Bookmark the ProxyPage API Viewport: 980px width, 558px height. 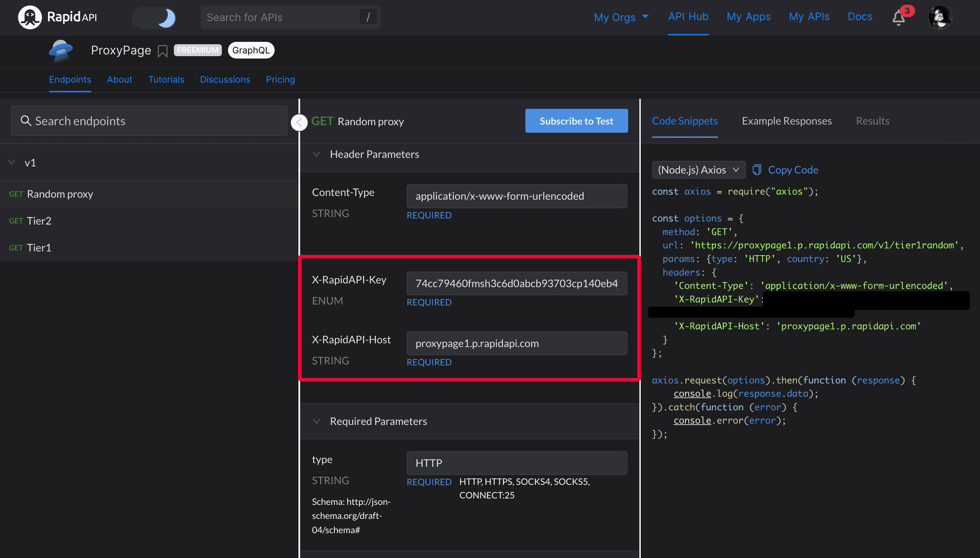tap(163, 51)
